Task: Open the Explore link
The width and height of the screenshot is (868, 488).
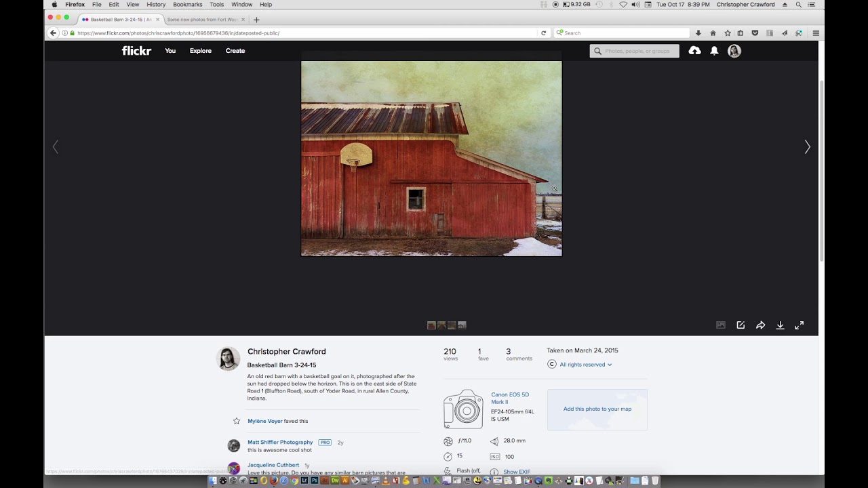Action: [201, 51]
